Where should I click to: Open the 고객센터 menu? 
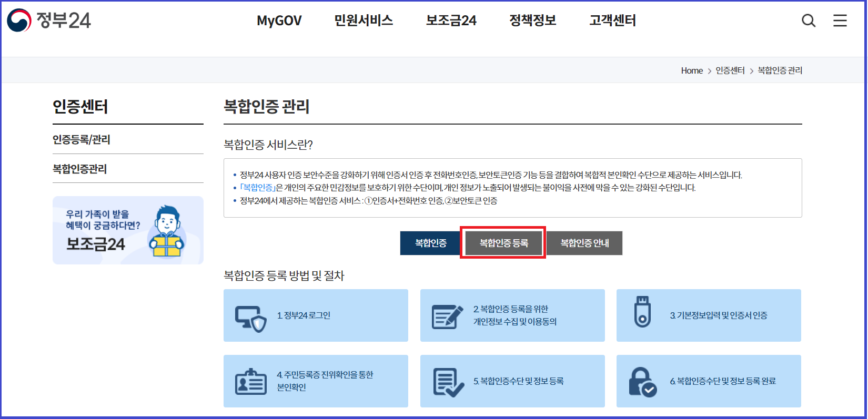click(613, 21)
